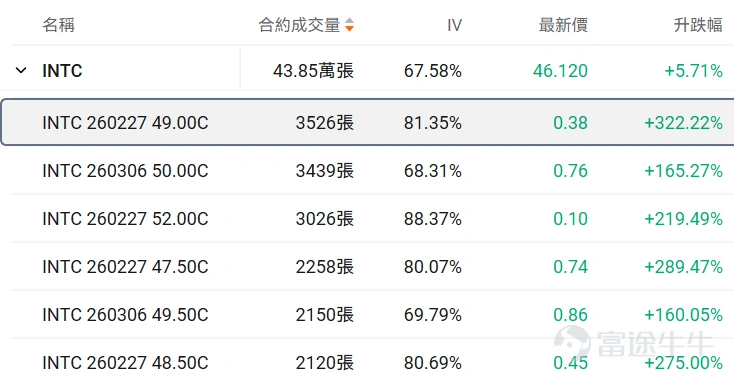Click change +322.22% cell

(x=684, y=123)
